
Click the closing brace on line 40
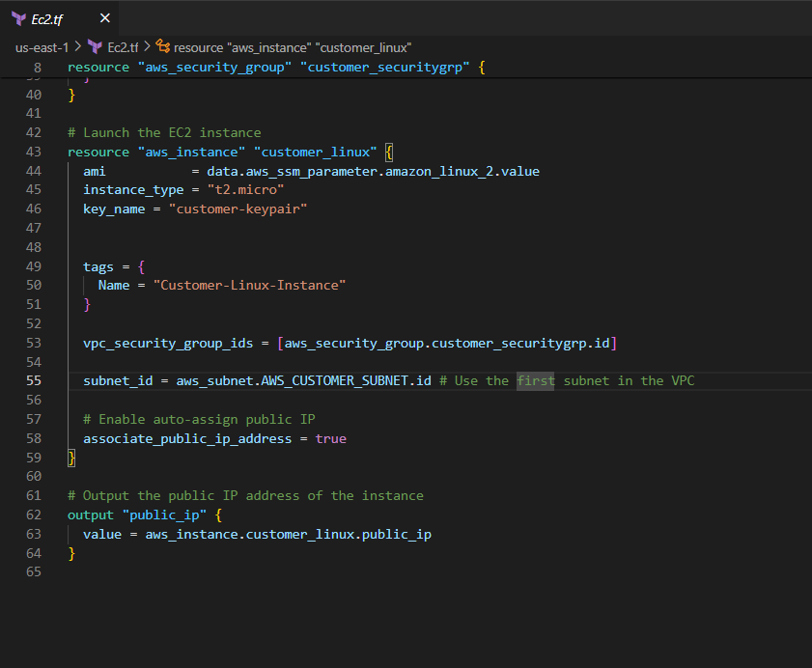71,96
